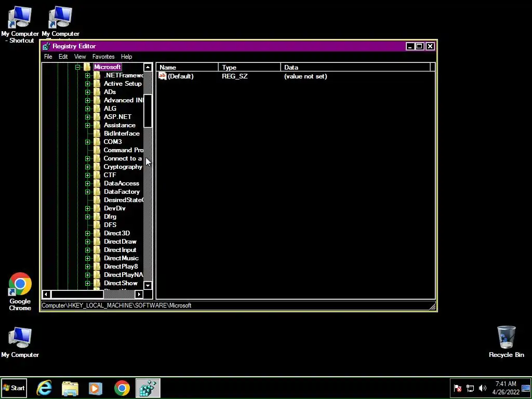Collapse the Microsoft registry key
Viewport: 532px width, 399px height.
[78, 67]
